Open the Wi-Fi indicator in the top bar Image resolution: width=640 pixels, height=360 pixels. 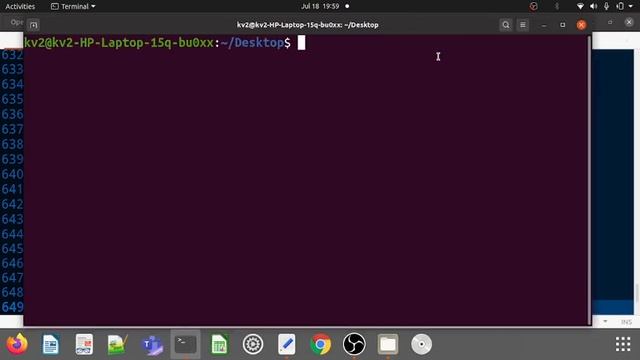pyautogui.click(x=580, y=6)
